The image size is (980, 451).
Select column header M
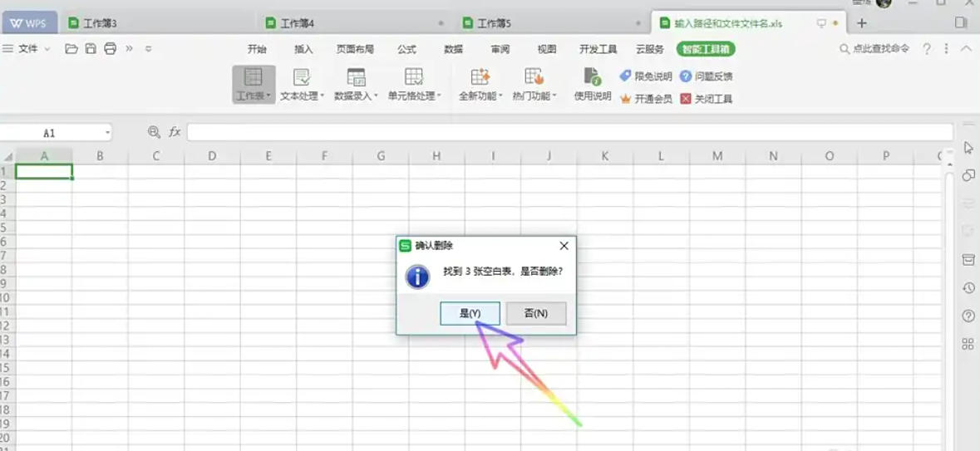pyautogui.click(x=717, y=156)
